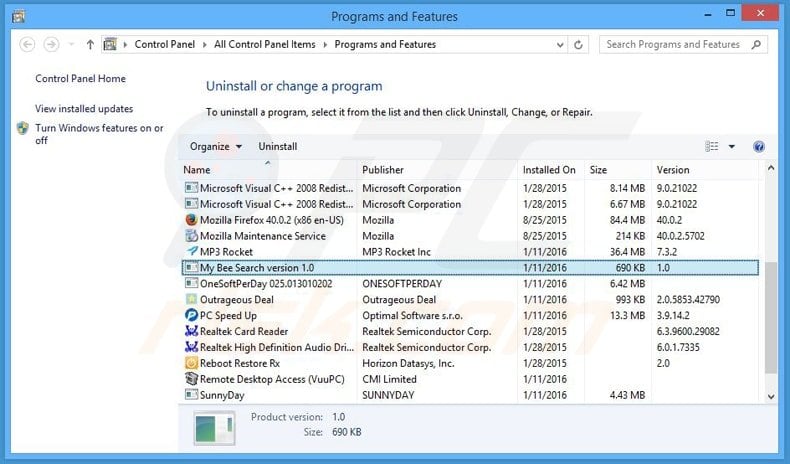The height and width of the screenshot is (464, 790).
Task: Select MP3 Rocket program icon
Action: 191,251
